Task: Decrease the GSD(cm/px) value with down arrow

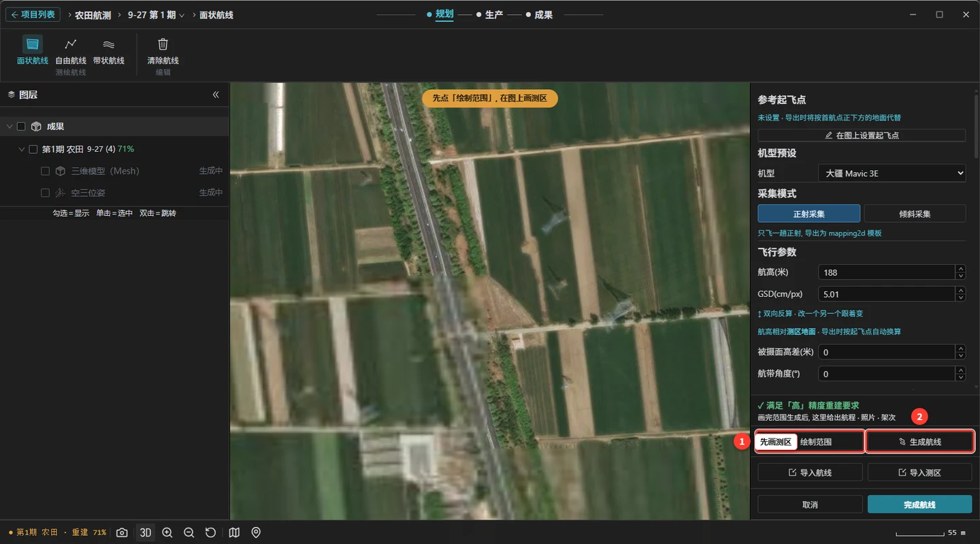Action: tap(960, 298)
